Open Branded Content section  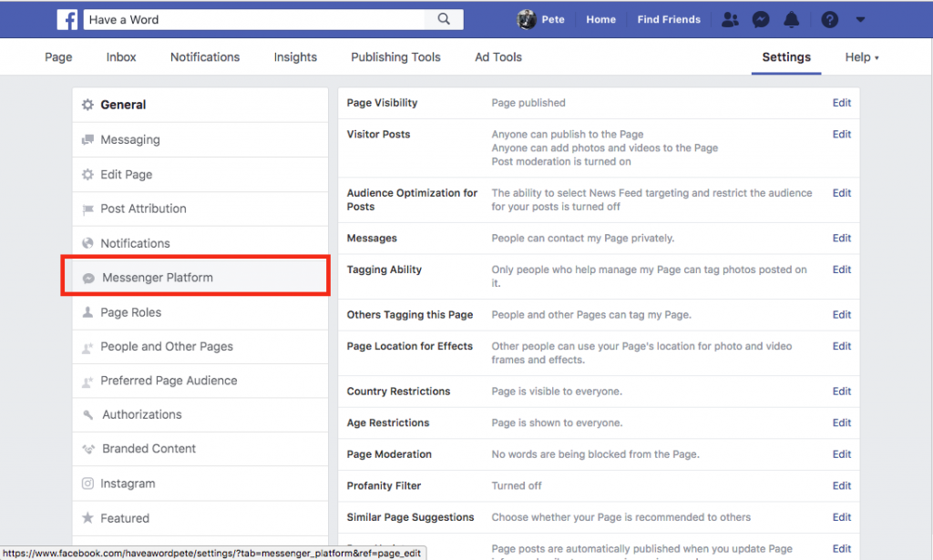point(200,449)
